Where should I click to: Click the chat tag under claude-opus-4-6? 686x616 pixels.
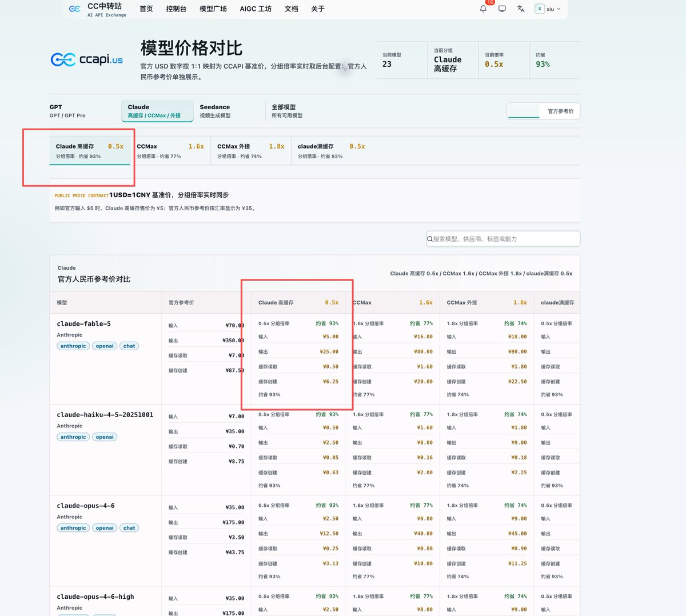(x=129, y=528)
